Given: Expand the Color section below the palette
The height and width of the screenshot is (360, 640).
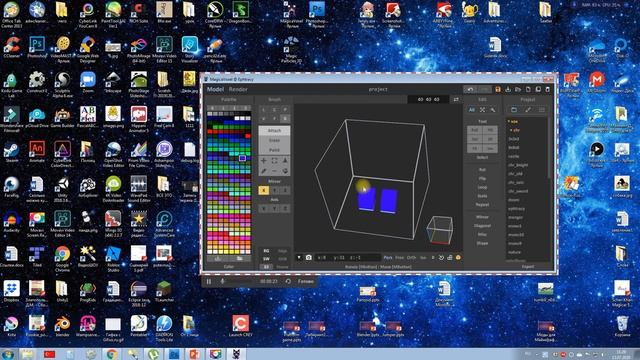Looking at the screenshot, I should [x=229, y=267].
